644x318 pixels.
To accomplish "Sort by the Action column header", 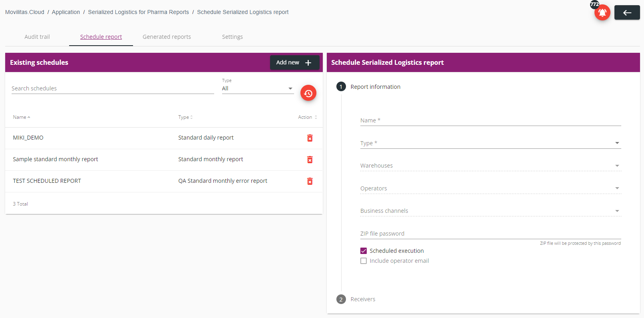I will pos(308,117).
